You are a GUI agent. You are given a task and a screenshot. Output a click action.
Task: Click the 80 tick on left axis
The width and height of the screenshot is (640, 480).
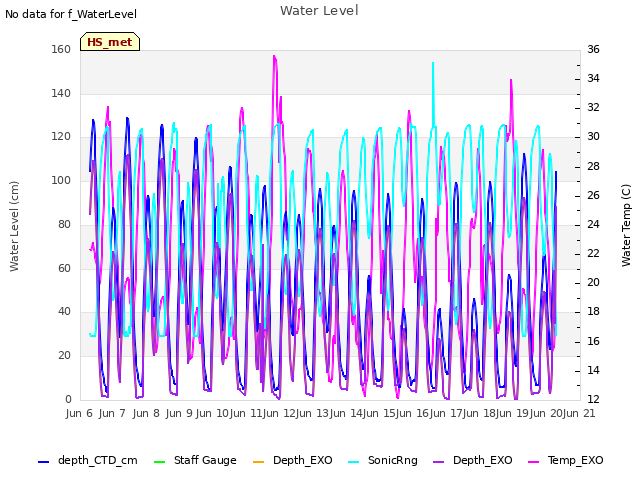pos(64,224)
